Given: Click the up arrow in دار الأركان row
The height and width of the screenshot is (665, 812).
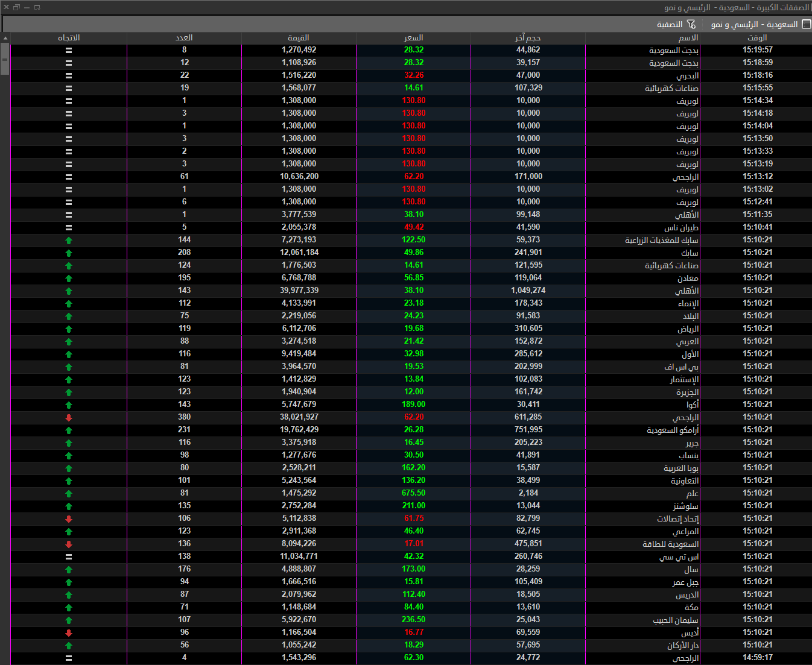Looking at the screenshot, I should pyautogui.click(x=69, y=645).
